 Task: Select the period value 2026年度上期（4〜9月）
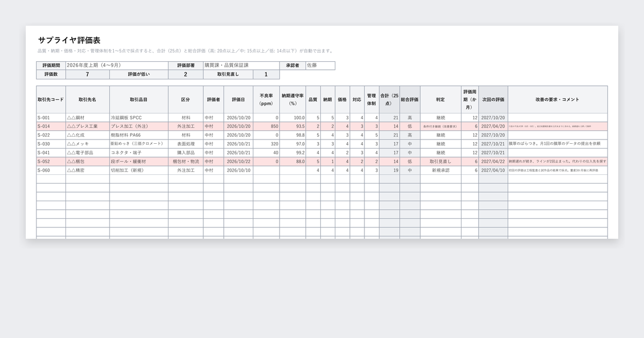click(x=117, y=65)
